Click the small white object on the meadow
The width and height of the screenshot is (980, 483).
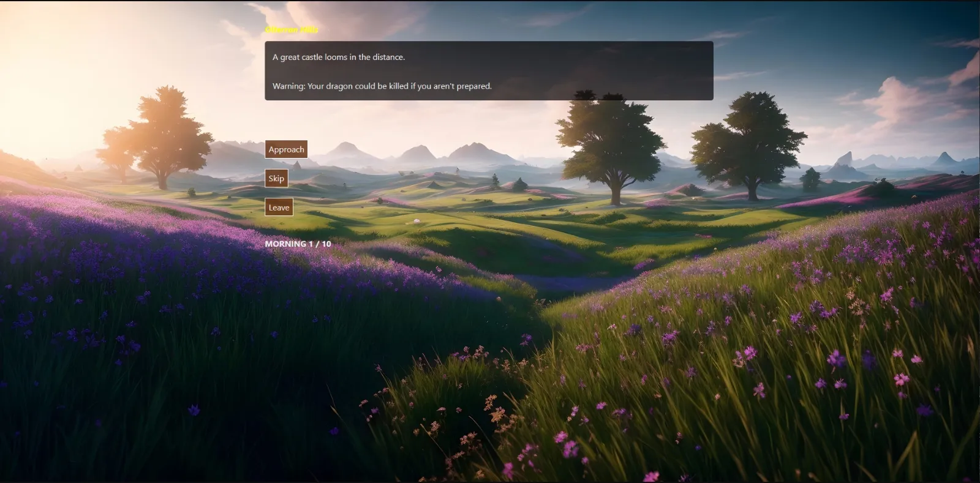coord(417,221)
